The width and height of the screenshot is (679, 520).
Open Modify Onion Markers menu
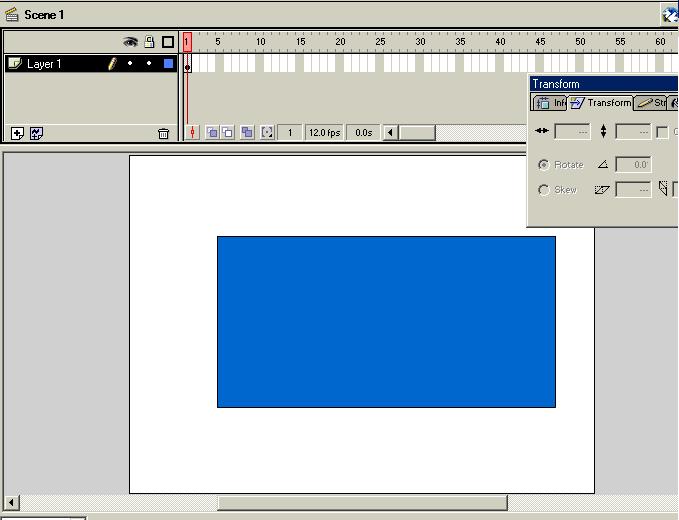click(267, 132)
